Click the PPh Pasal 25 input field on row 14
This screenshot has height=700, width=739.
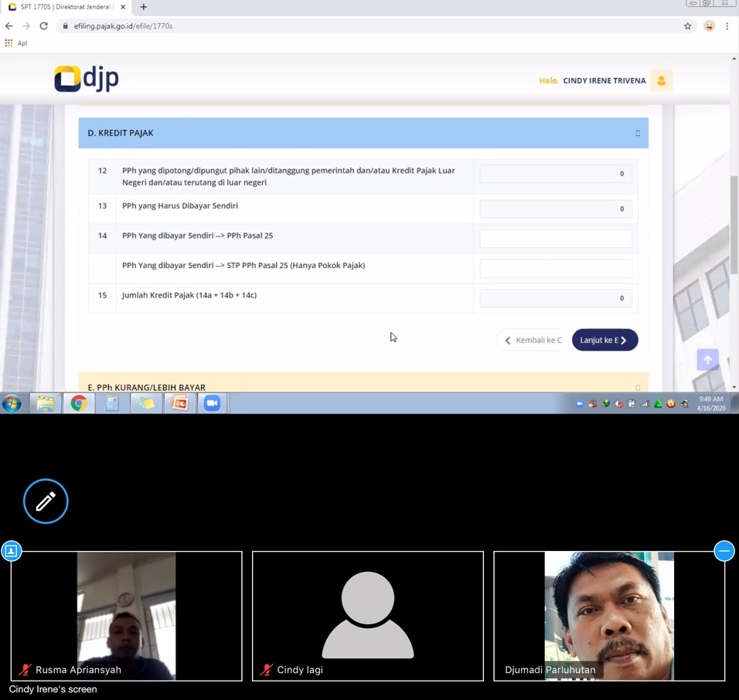(556, 239)
